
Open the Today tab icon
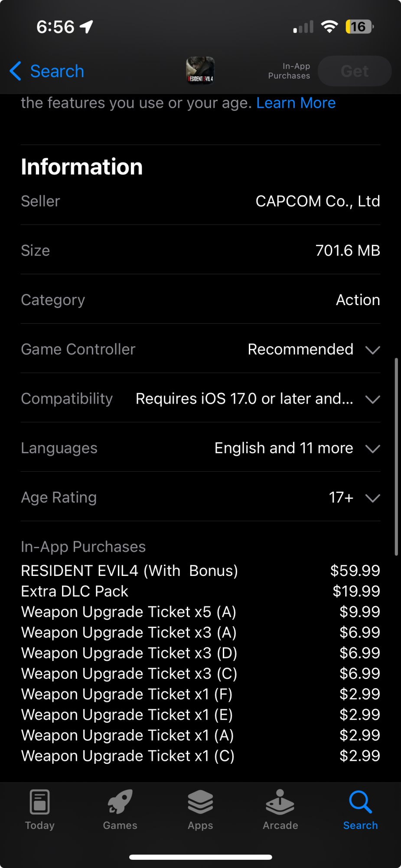(40, 802)
